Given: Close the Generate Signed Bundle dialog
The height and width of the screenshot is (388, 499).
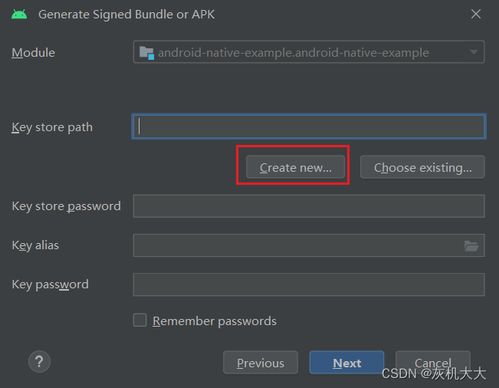Looking at the screenshot, I should click(476, 14).
